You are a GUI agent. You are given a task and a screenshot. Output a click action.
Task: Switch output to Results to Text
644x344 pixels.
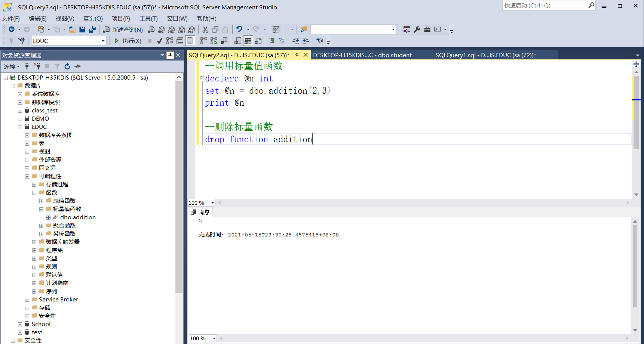(x=238, y=41)
